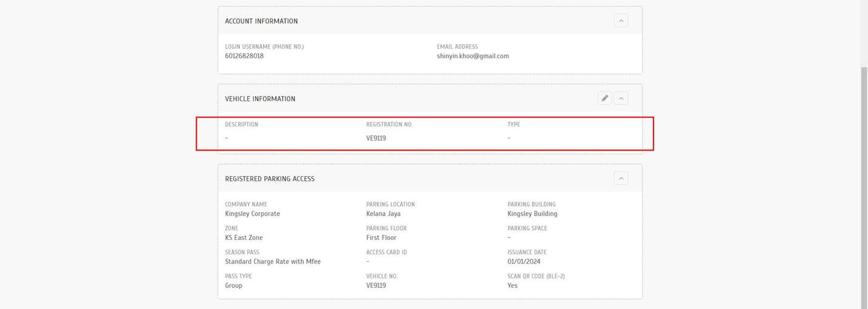
Task: Click the KS East Zone value
Action: click(x=244, y=237)
